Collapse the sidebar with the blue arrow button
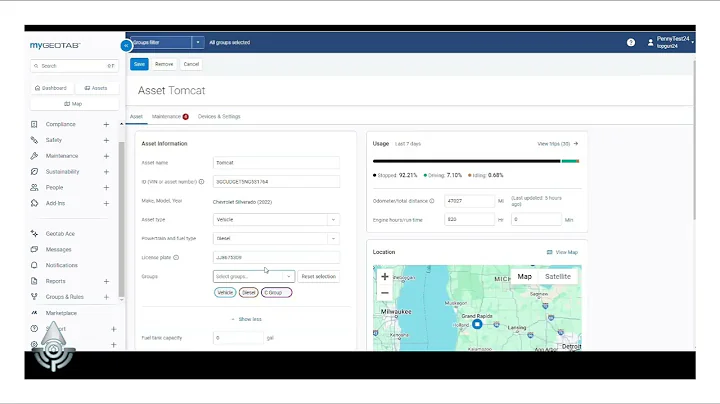This screenshot has height=404, width=720. tap(126, 45)
